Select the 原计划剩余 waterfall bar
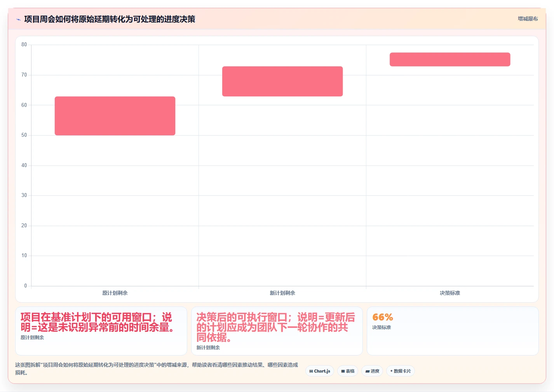The image size is (554, 392). coord(115,116)
